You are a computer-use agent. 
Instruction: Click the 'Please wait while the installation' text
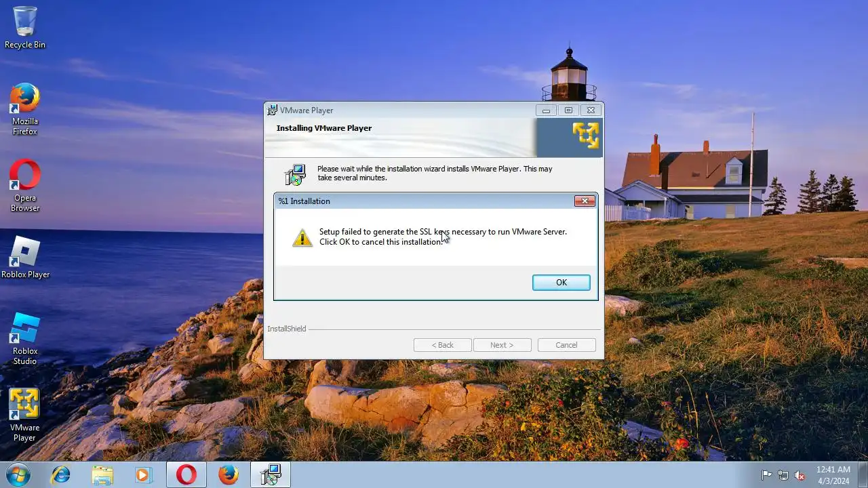pos(435,173)
